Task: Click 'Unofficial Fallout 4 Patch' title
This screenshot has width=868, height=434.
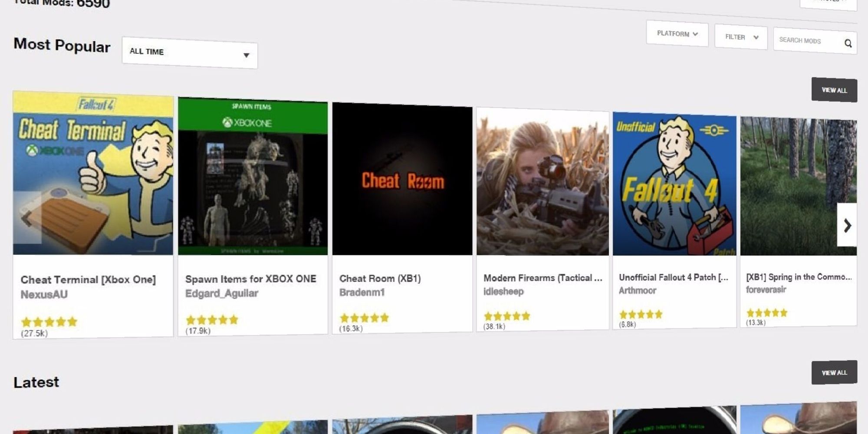Action: [674, 277]
